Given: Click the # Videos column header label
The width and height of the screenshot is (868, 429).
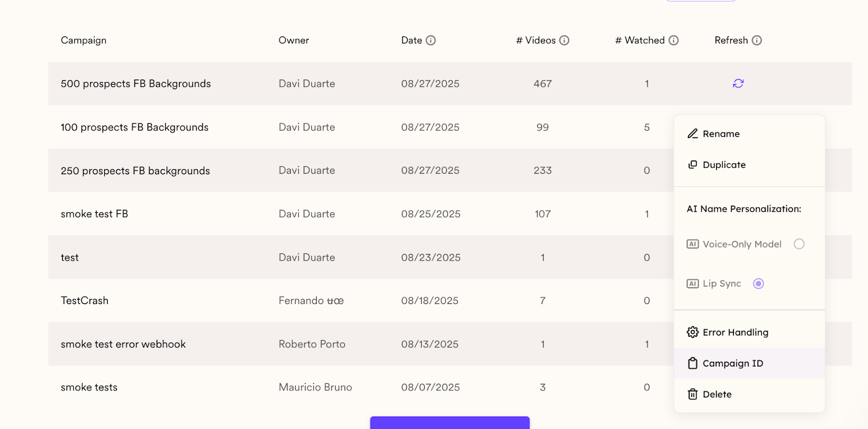Looking at the screenshot, I should [536, 40].
